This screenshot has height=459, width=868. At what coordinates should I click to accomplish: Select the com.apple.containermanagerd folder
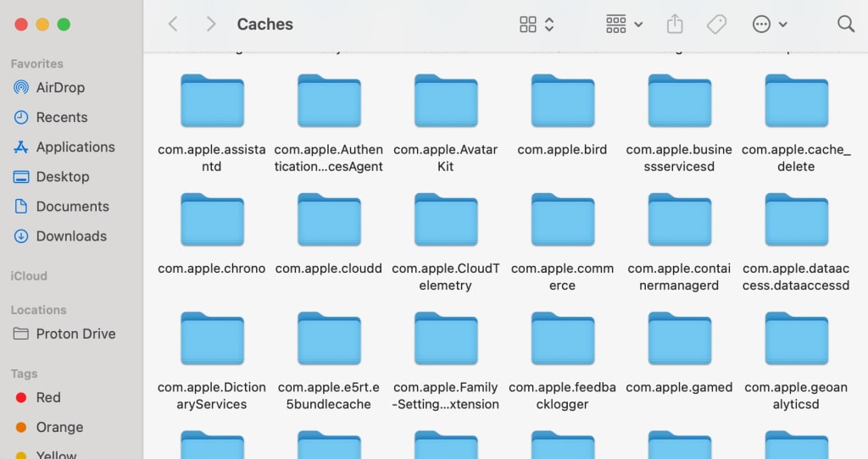pos(679,219)
